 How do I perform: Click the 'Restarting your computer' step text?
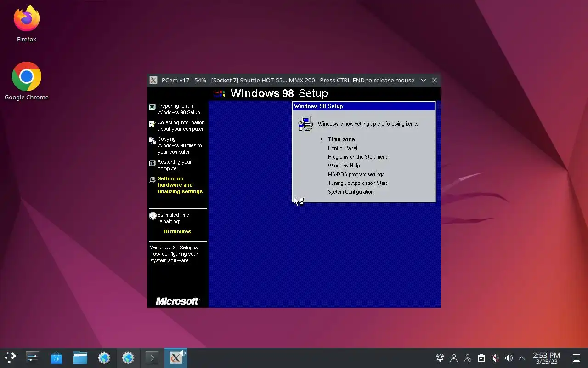[x=175, y=165]
